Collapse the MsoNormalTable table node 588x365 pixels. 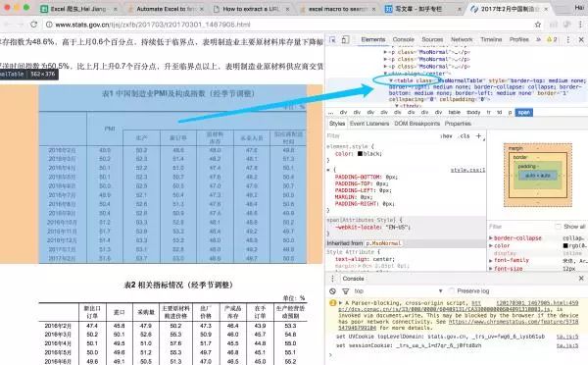[391, 80]
